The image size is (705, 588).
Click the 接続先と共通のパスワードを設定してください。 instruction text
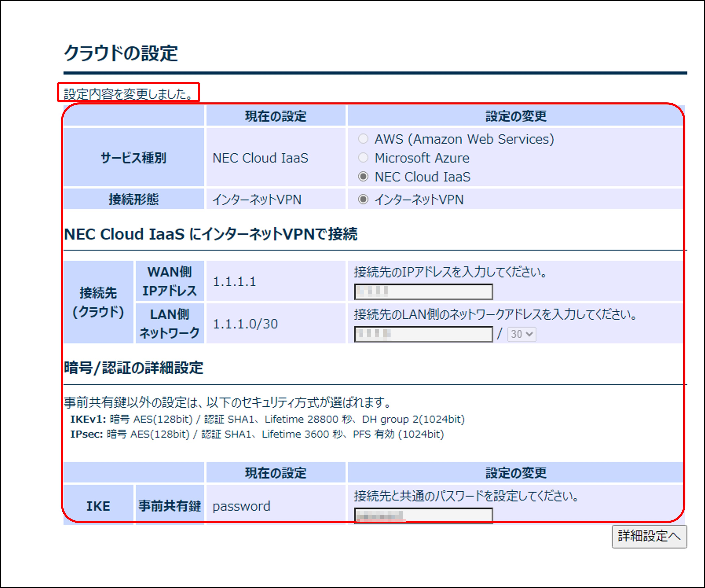click(x=466, y=496)
